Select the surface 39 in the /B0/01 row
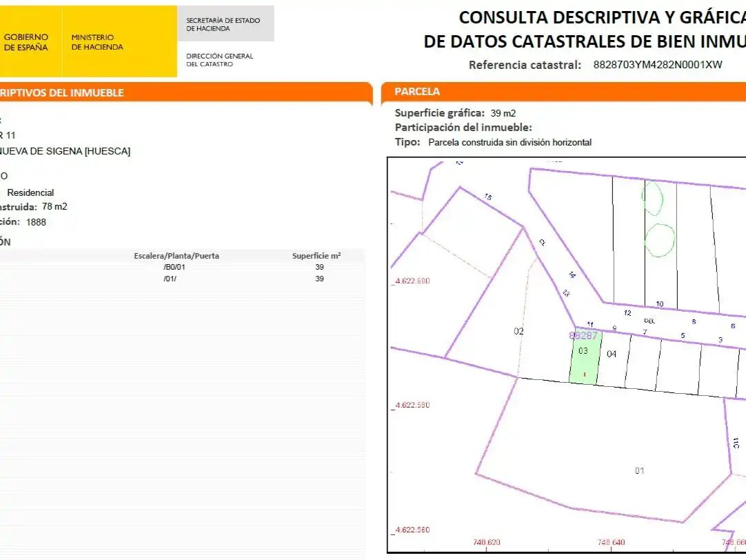Screen dimensions: 746x560 (x=319, y=267)
